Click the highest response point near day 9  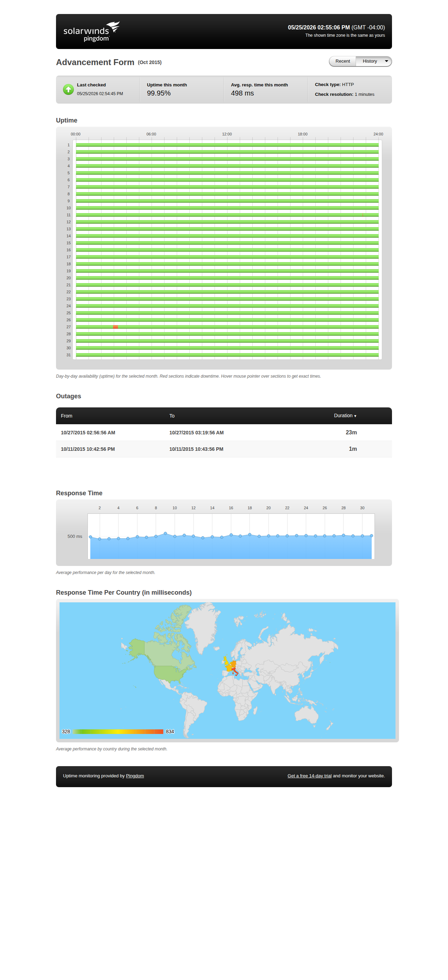click(x=165, y=533)
